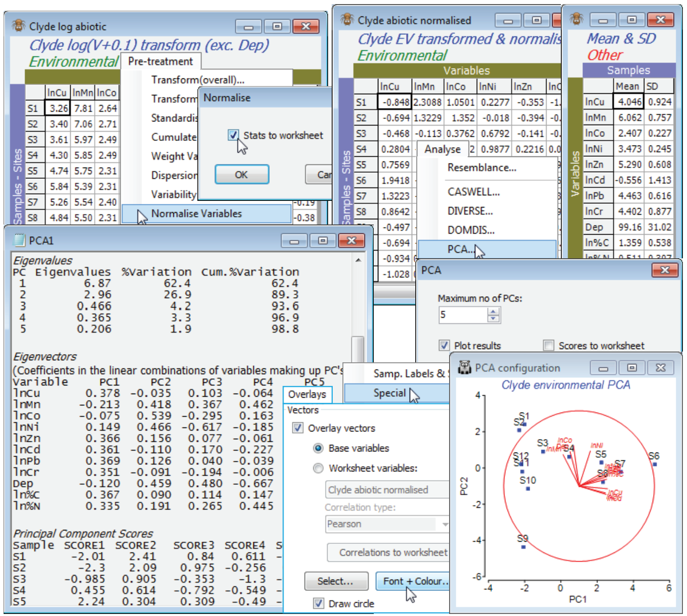The width and height of the screenshot is (687, 616).
Task: Close the Clyde log abiotic window
Action: [x=306, y=26]
